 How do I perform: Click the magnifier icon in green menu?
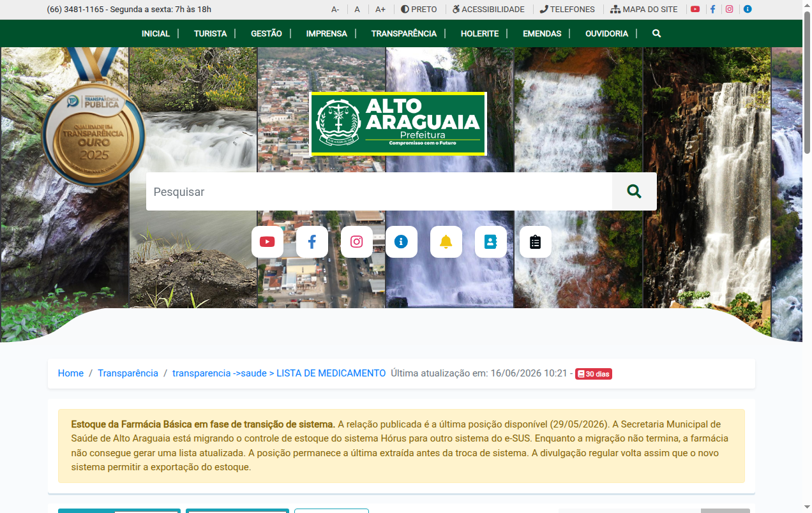656,33
